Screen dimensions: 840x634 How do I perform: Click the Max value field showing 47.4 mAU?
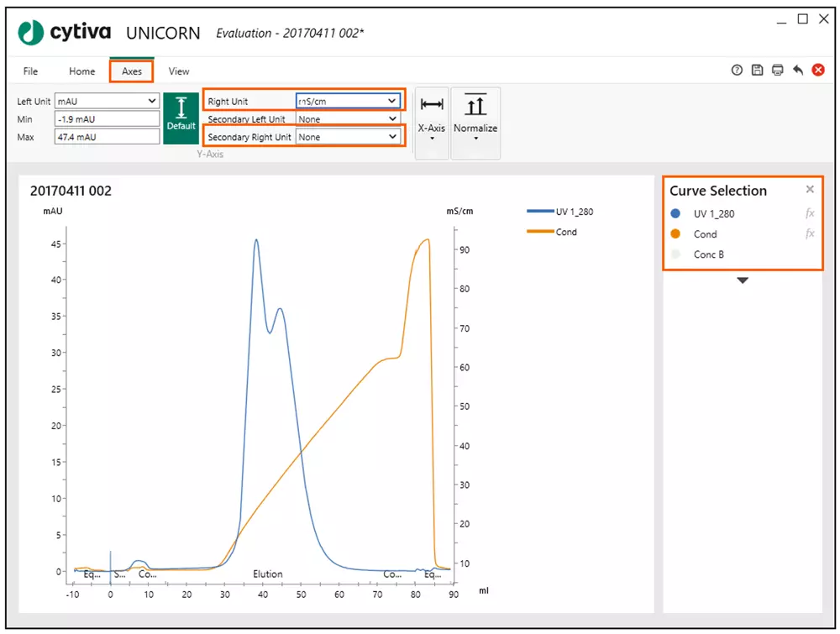click(x=107, y=136)
